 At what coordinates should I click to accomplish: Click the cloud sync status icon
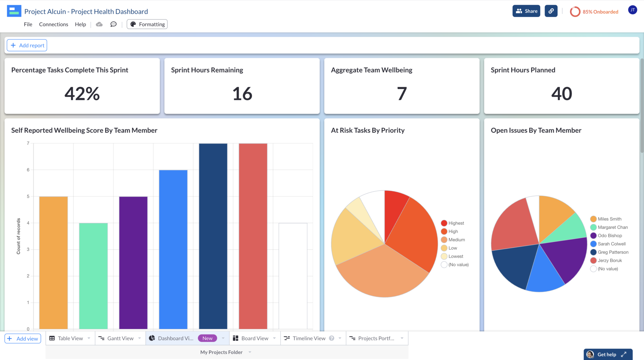[x=99, y=24]
